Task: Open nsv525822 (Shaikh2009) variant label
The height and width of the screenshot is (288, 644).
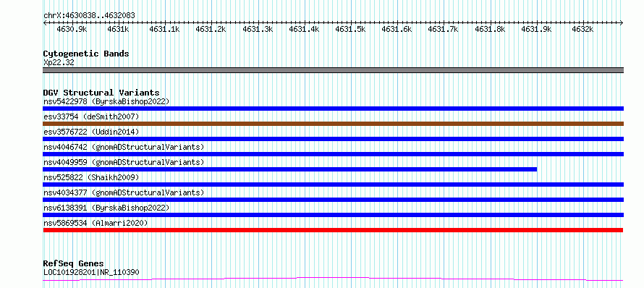Action: tap(91, 177)
